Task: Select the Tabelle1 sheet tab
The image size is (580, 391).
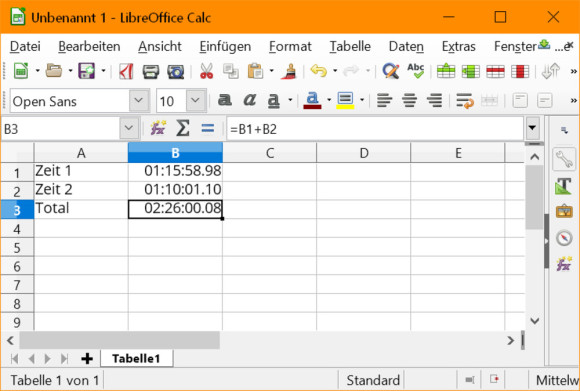Action: pyautogui.click(x=136, y=358)
